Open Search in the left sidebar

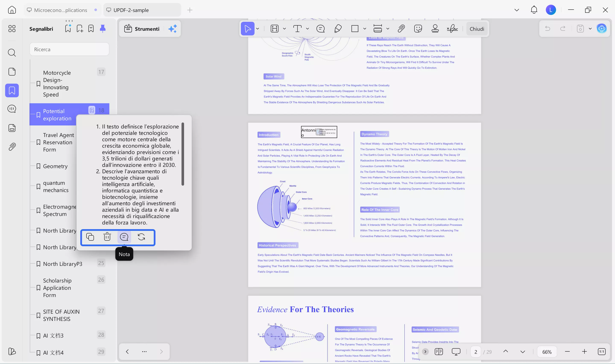point(12,53)
